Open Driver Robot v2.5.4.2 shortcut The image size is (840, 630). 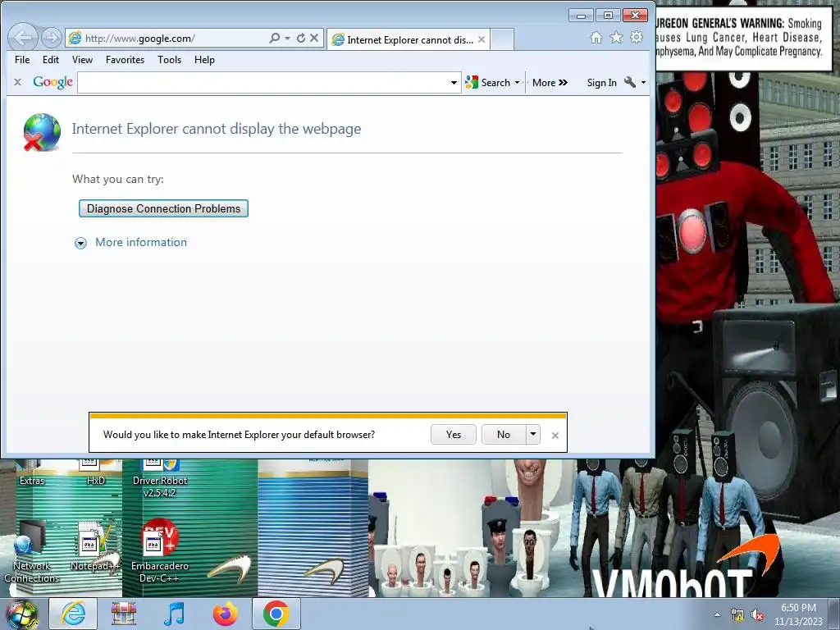pos(160,479)
